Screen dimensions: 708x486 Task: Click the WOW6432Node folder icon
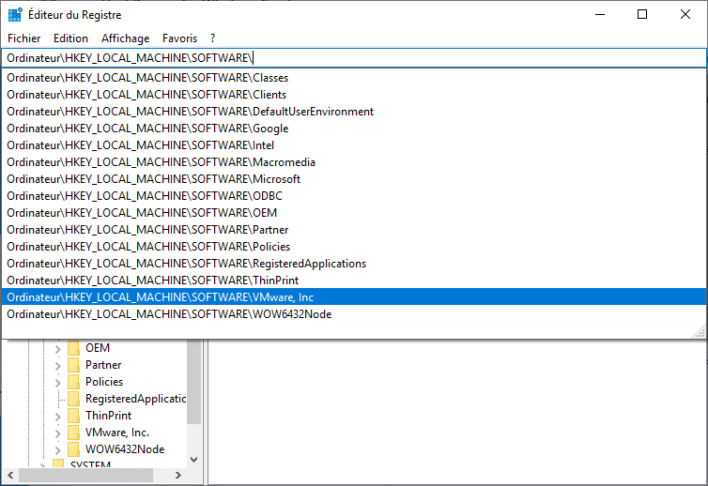[x=74, y=450]
